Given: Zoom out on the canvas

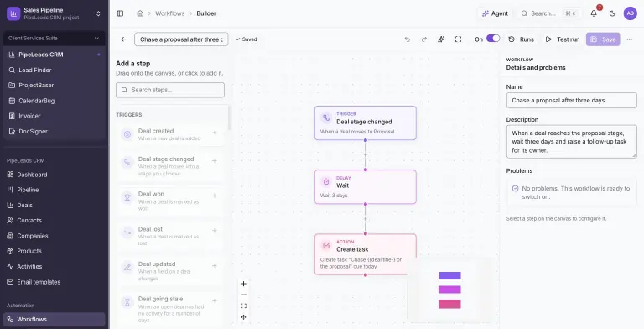Looking at the screenshot, I should tap(243, 295).
